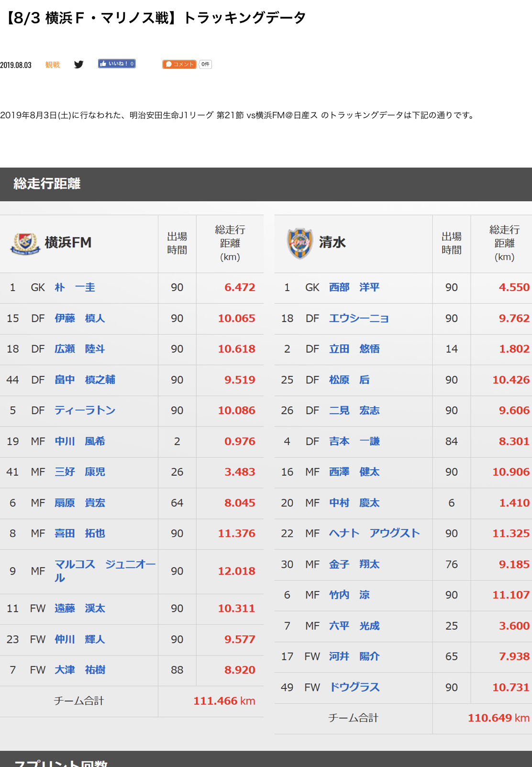Select 仲川 輝人 in Yokohama list
This screenshot has height=767, width=532.
tap(79, 639)
